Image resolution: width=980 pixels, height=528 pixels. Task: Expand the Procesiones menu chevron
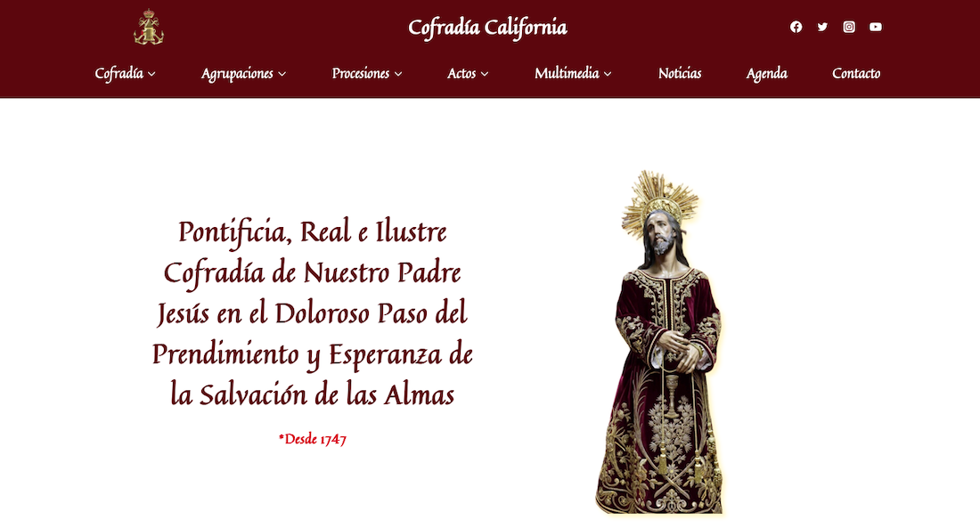tap(398, 74)
